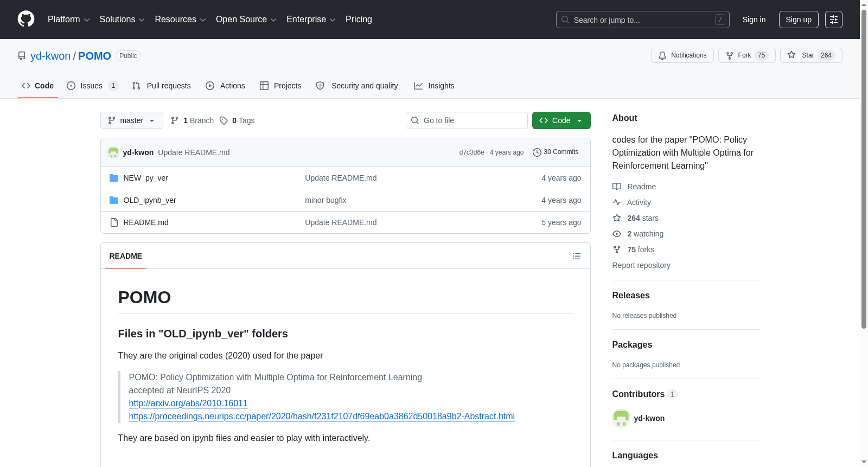Open the command palette icon button
The image size is (868, 467).
click(x=833, y=20)
